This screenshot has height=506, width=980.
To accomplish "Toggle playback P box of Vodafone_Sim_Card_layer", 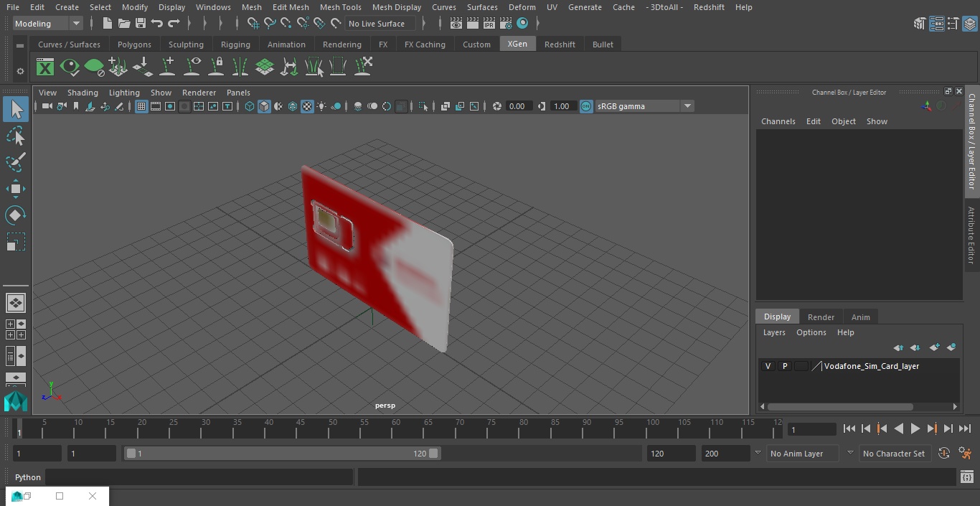I will (x=784, y=366).
